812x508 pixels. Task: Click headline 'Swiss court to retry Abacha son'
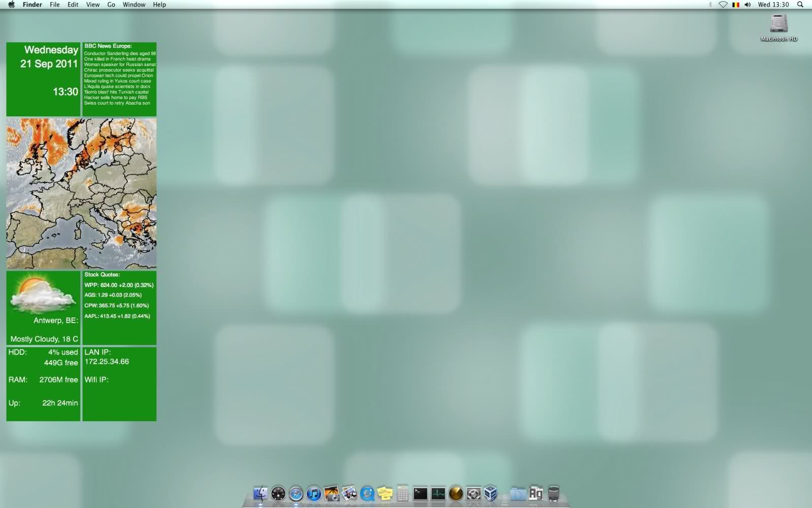117,103
